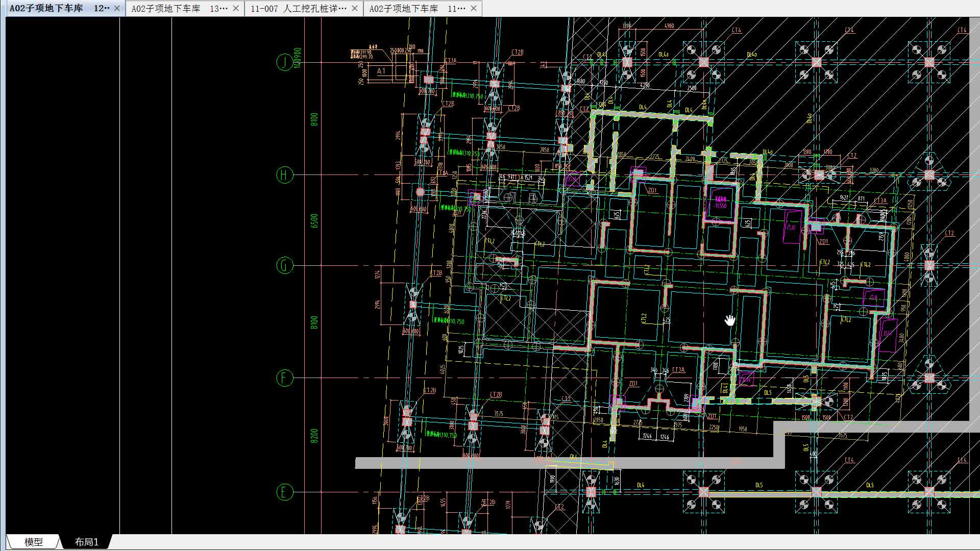Open the 11-007 人工挖孔桩详 drawing tab

point(298,9)
